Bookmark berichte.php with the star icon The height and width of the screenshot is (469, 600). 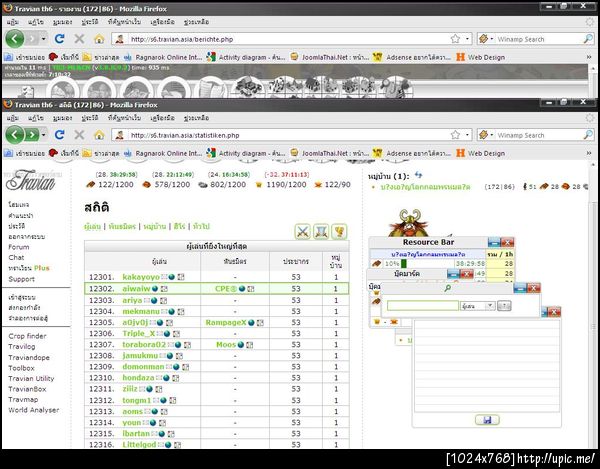455,39
